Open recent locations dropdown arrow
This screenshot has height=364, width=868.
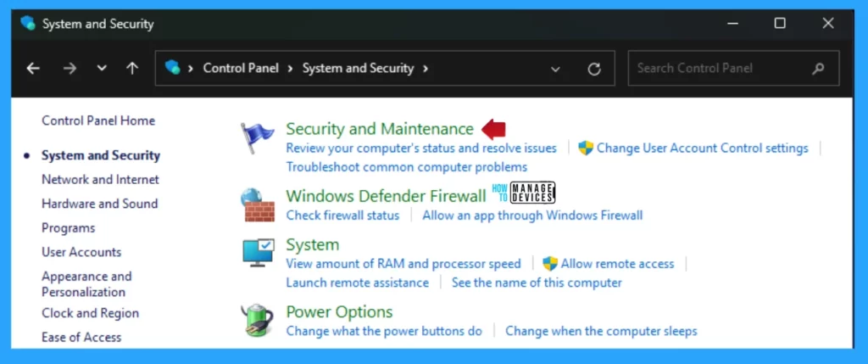[x=102, y=69]
